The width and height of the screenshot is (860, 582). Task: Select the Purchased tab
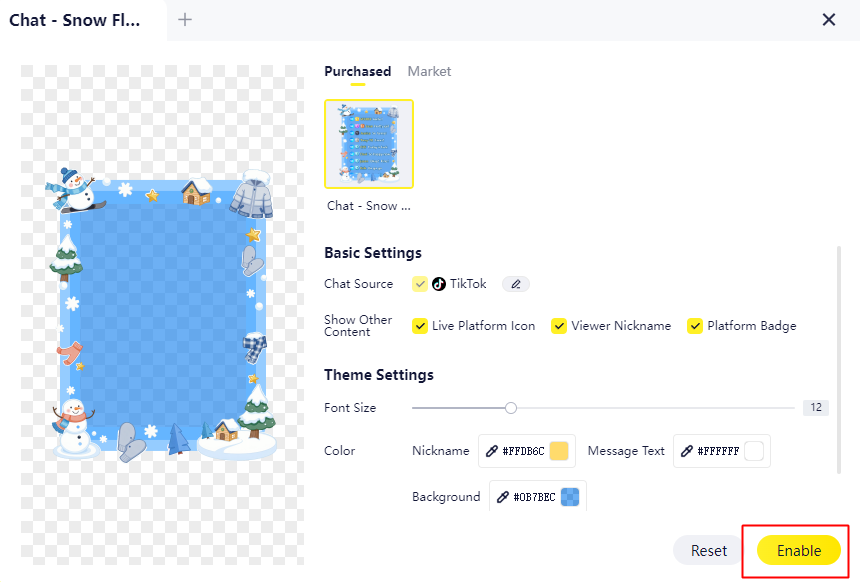357,72
